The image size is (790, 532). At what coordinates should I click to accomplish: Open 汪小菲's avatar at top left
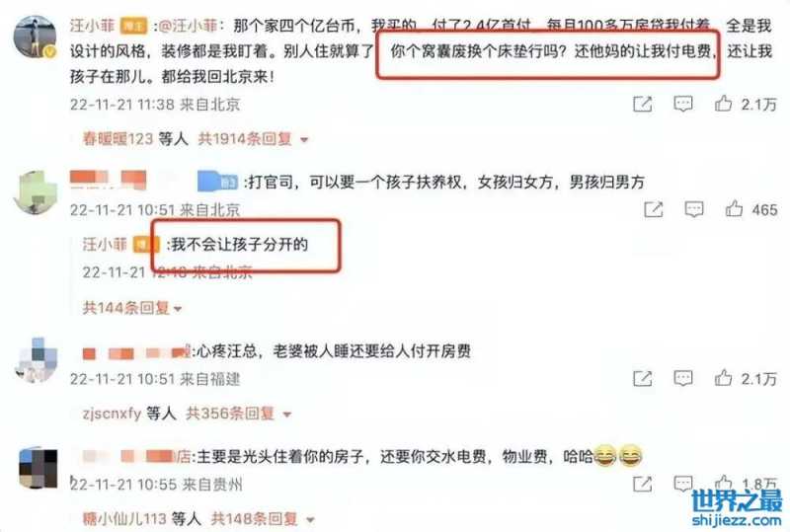point(36,38)
